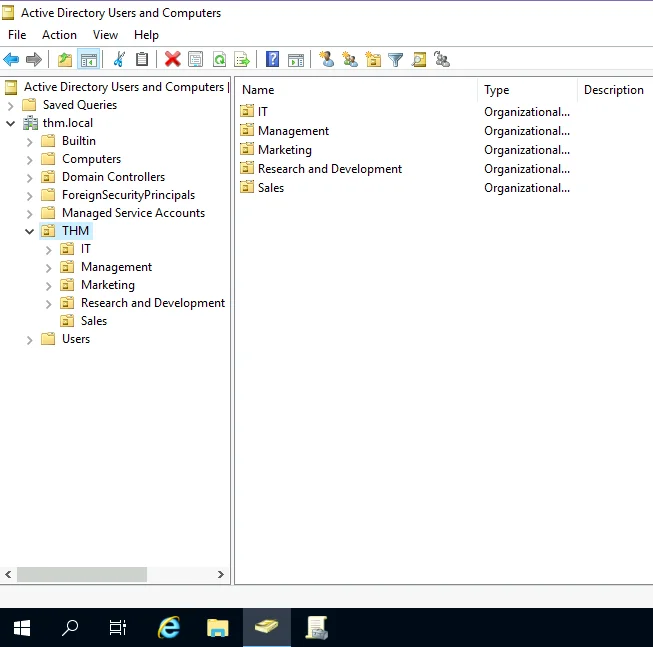653x647 pixels.
Task: Click the Paste clipboard icon
Action: pyautogui.click(x=142, y=60)
